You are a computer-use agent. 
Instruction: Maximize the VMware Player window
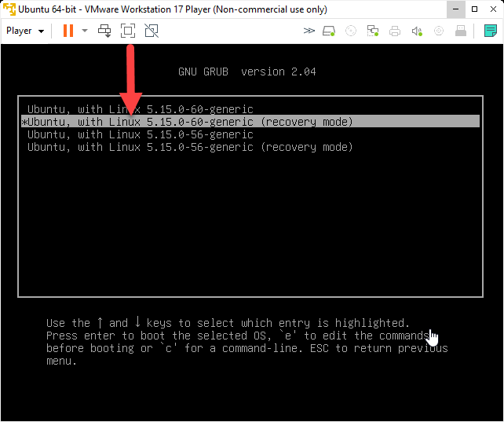tap(474, 9)
